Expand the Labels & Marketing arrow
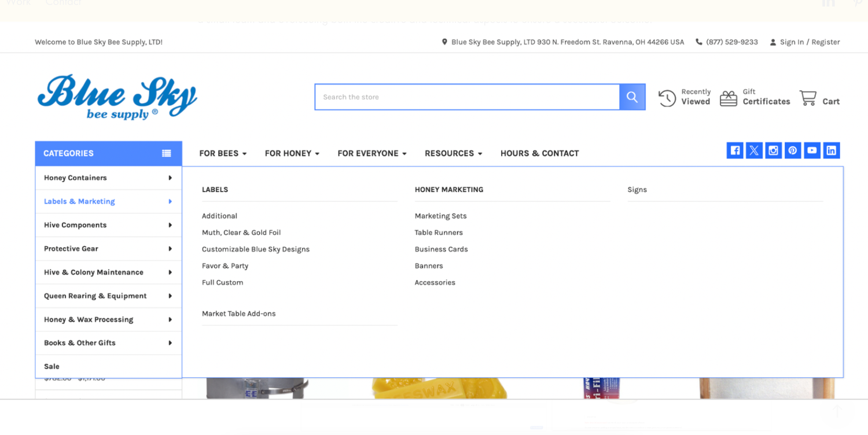Image resolution: width=868 pixels, height=435 pixels. (170, 201)
